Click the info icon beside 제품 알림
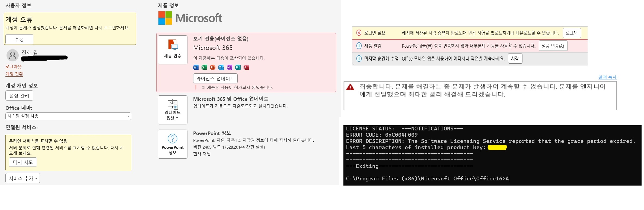This screenshot has width=644, height=210. point(359,46)
